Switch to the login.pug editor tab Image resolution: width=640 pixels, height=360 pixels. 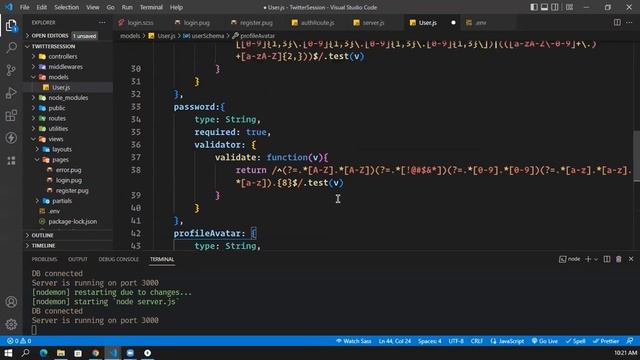[196, 22]
